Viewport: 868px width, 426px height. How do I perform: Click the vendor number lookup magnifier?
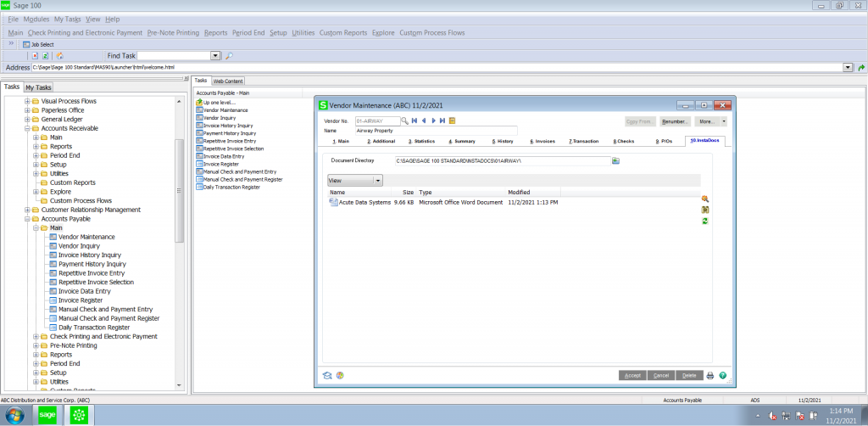pos(405,121)
